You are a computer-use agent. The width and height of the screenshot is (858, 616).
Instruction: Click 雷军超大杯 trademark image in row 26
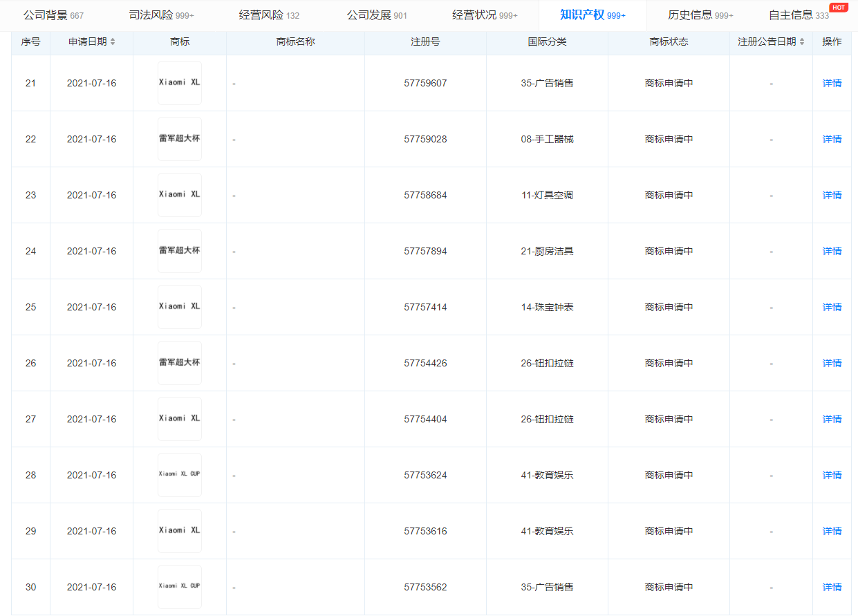180,363
